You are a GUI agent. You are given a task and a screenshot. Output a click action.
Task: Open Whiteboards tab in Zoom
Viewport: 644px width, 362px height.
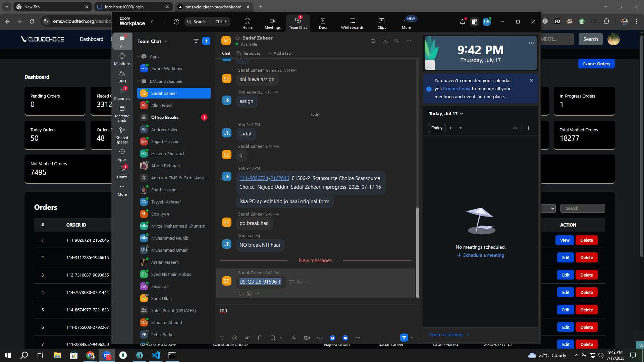tap(352, 23)
